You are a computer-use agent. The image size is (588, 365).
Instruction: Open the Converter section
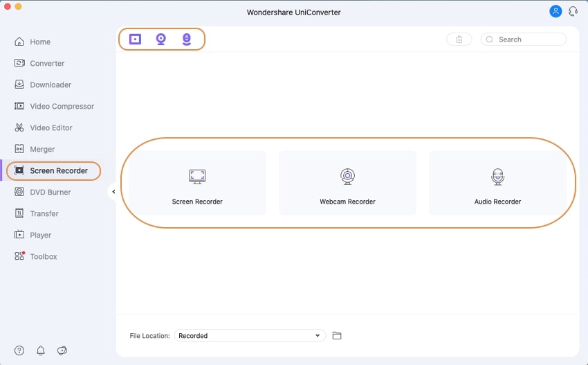(39, 63)
